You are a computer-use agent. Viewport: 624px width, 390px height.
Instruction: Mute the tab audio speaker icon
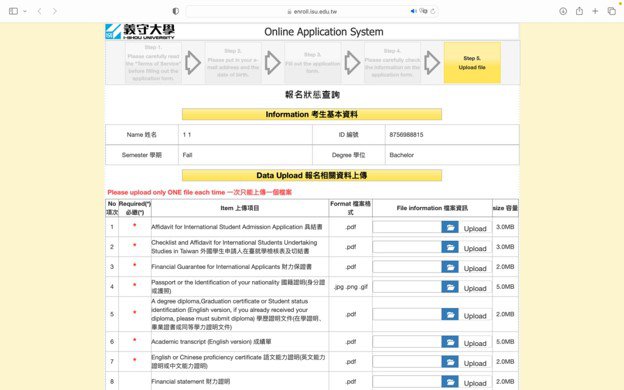(x=413, y=11)
